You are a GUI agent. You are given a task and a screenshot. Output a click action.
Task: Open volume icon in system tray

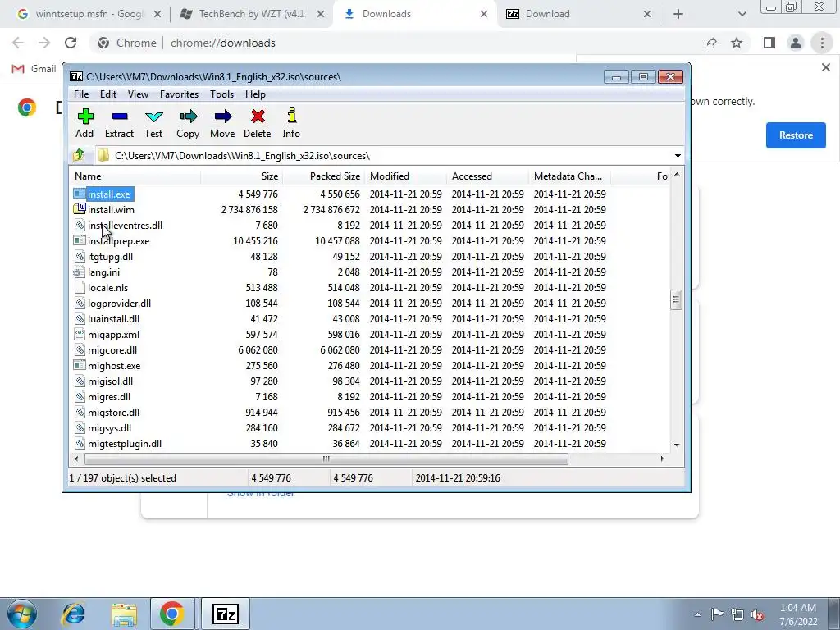pos(757,614)
